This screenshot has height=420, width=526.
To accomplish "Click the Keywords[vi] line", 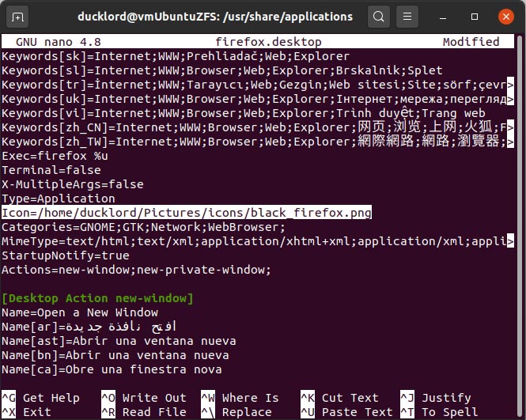I will pyautogui.click(x=244, y=113).
